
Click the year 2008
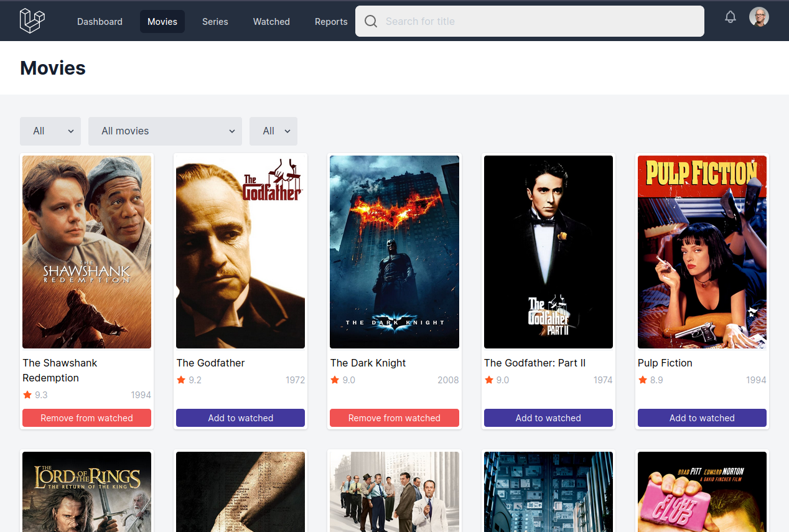(x=448, y=380)
